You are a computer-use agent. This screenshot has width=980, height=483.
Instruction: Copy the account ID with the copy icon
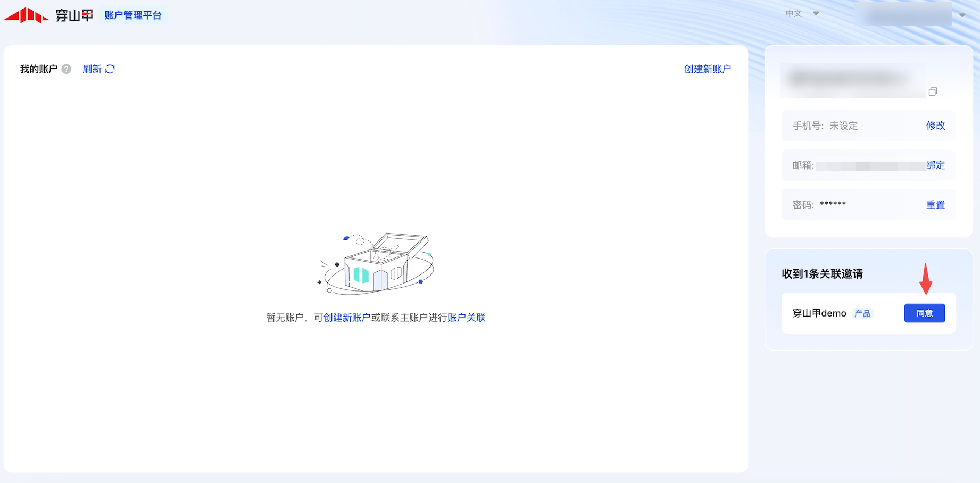click(933, 91)
